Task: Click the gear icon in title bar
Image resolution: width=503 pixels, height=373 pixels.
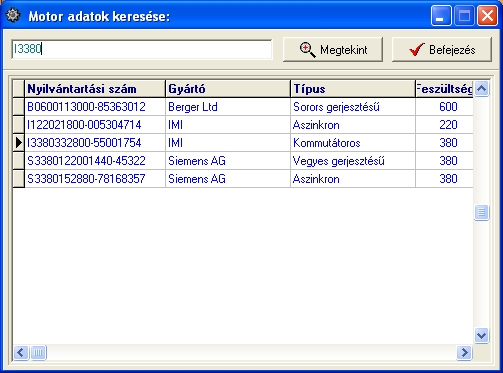Action: tap(13, 15)
